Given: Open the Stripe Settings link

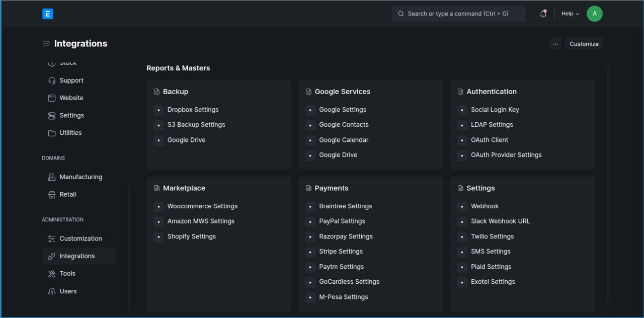Looking at the screenshot, I should pos(341,252).
